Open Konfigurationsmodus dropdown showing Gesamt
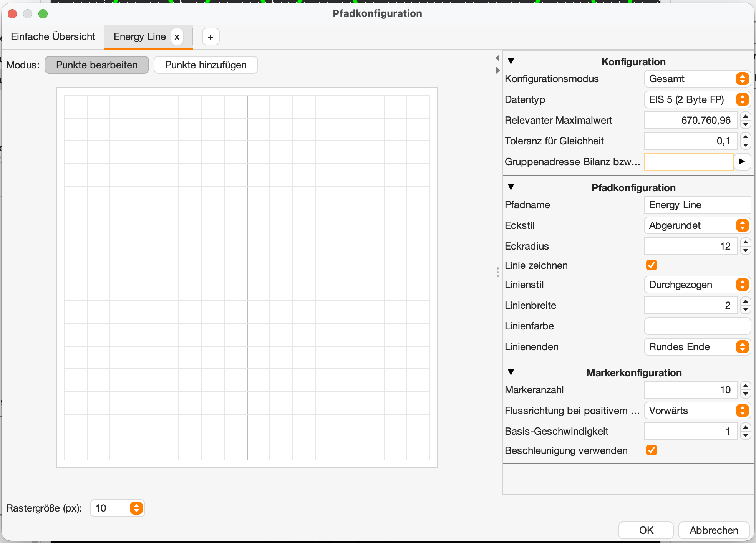 tap(697, 79)
